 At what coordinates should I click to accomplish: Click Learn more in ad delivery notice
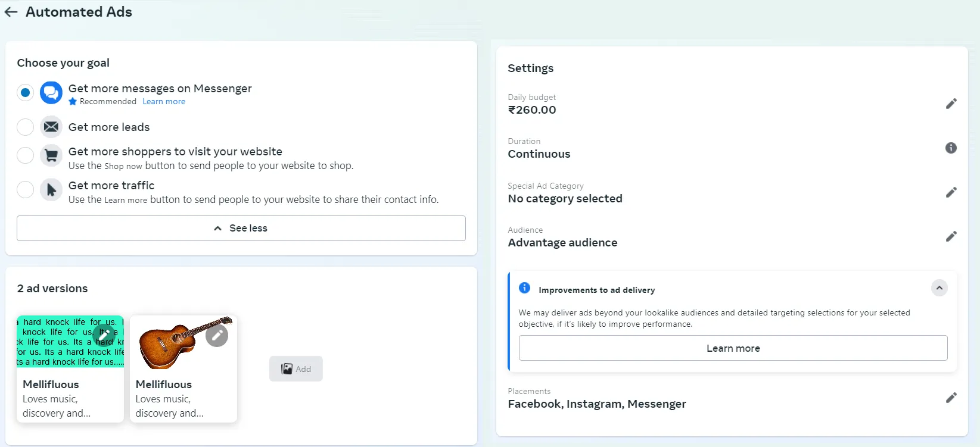click(733, 348)
